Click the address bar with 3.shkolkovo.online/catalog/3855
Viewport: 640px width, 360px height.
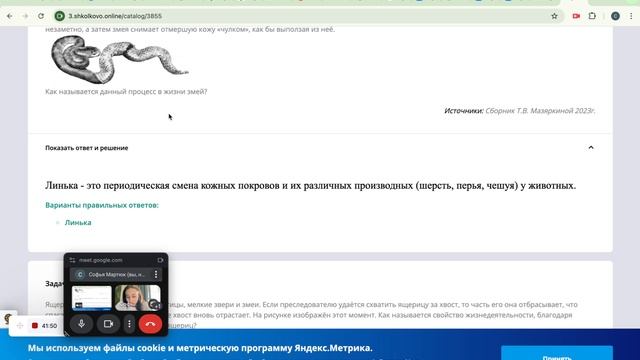pyautogui.click(x=306, y=16)
